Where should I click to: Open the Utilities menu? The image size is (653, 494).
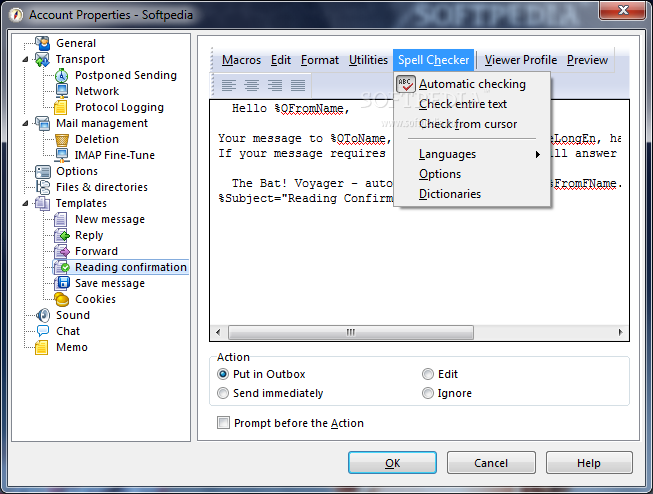coord(368,60)
